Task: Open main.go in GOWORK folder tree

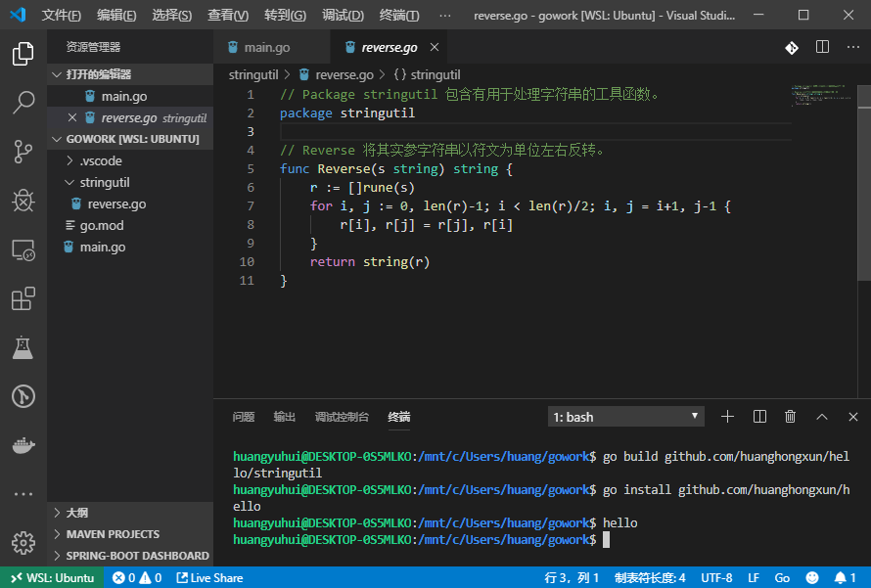Action: pos(130,248)
